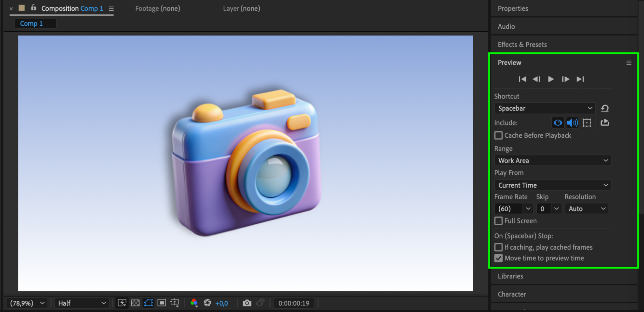Click the Region of Interest icon

point(162,303)
